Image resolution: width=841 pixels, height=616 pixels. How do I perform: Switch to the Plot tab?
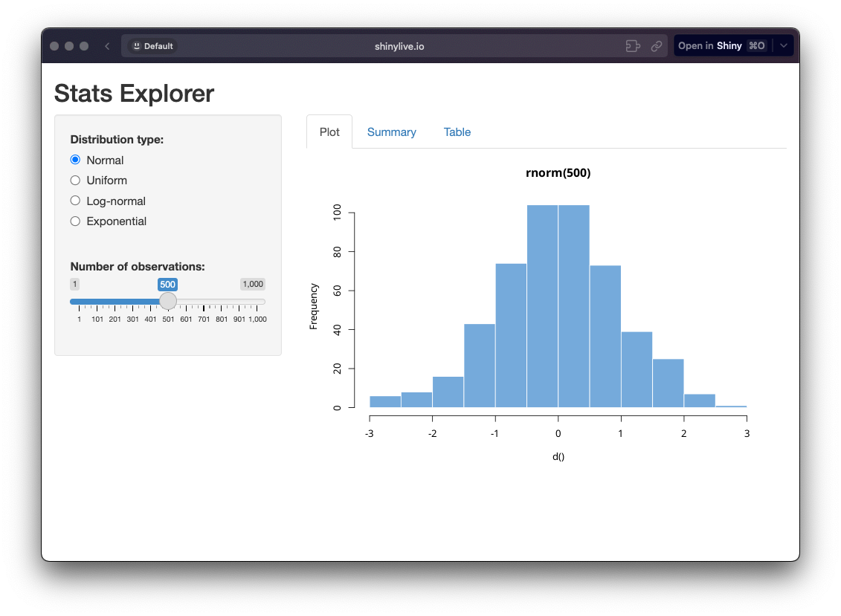(329, 132)
